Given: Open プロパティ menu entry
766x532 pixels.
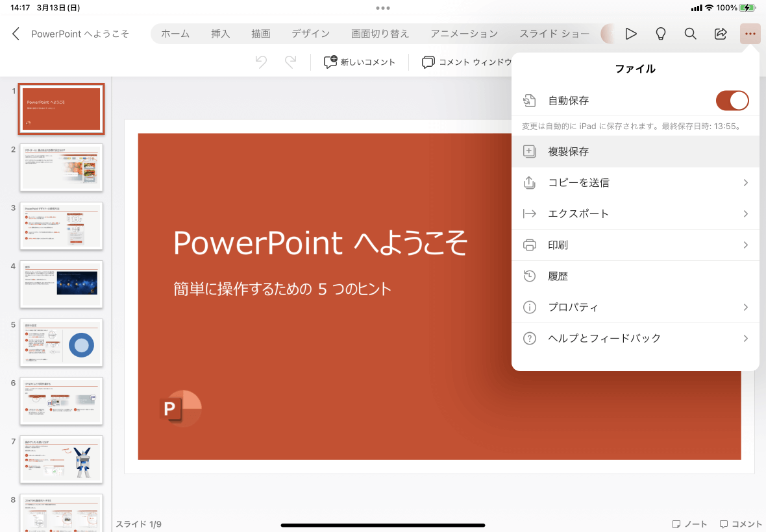Looking at the screenshot, I should 635,307.
